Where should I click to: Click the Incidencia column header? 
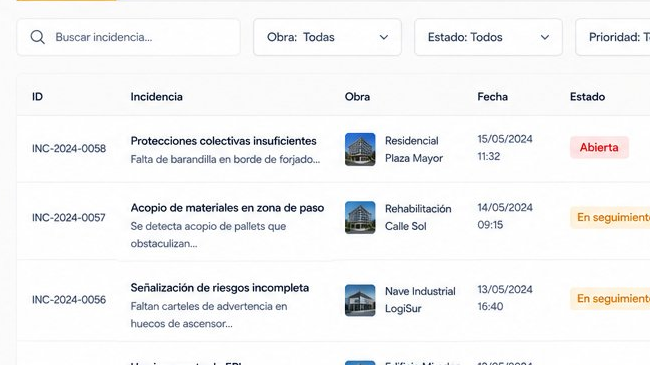157,97
